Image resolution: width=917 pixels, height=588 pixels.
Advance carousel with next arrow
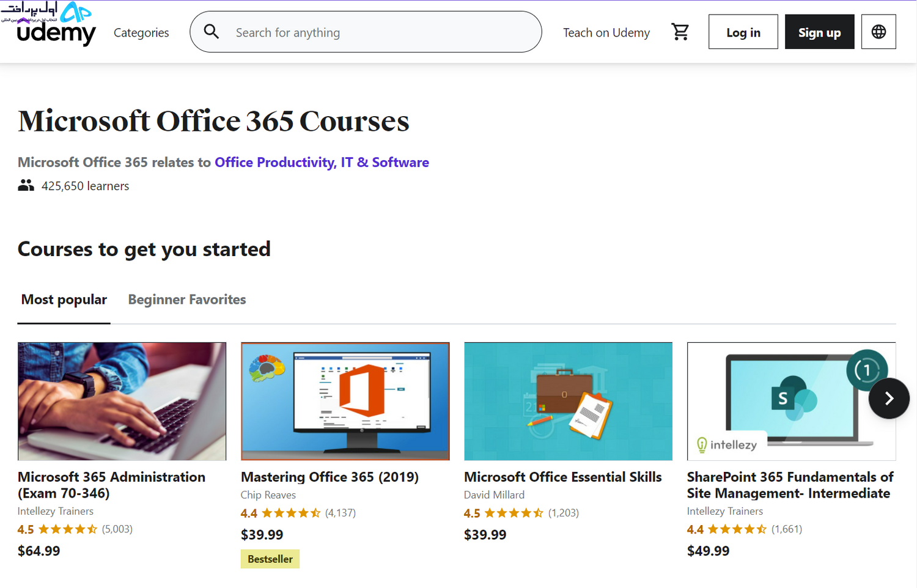coord(889,399)
